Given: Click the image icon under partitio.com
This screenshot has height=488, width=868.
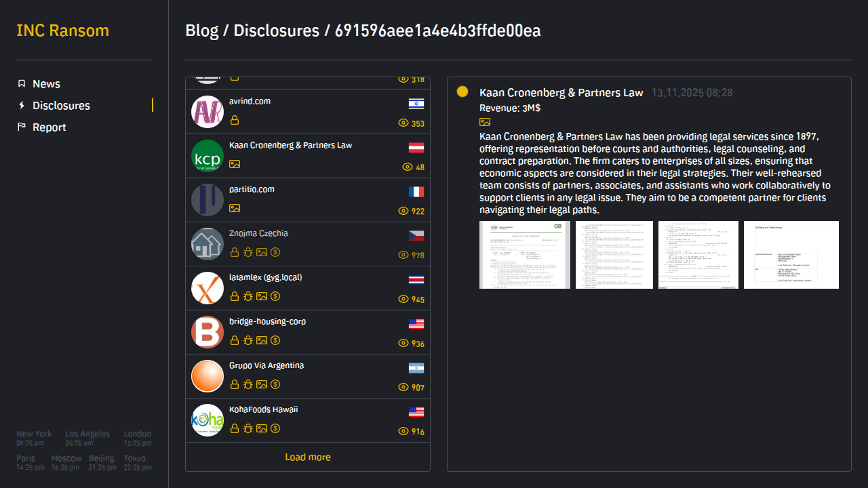Looking at the screenshot, I should [235, 208].
